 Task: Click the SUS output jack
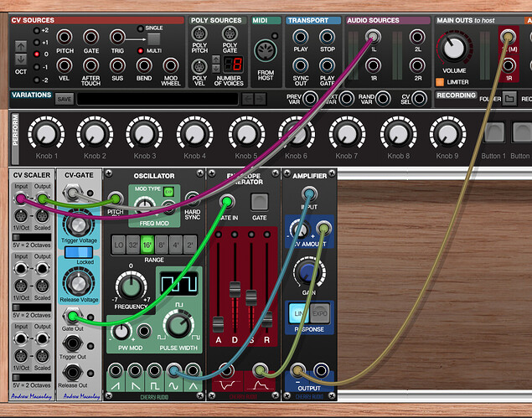[117, 65]
